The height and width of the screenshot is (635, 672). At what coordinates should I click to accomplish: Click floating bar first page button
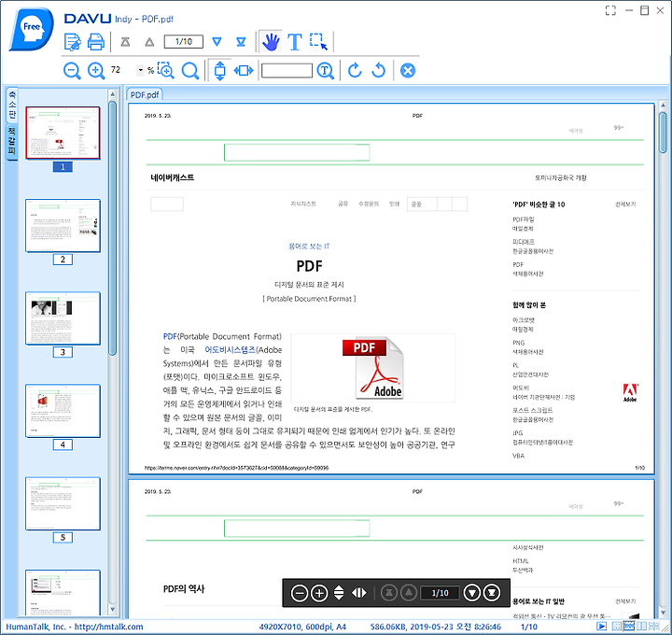pyautogui.click(x=388, y=593)
